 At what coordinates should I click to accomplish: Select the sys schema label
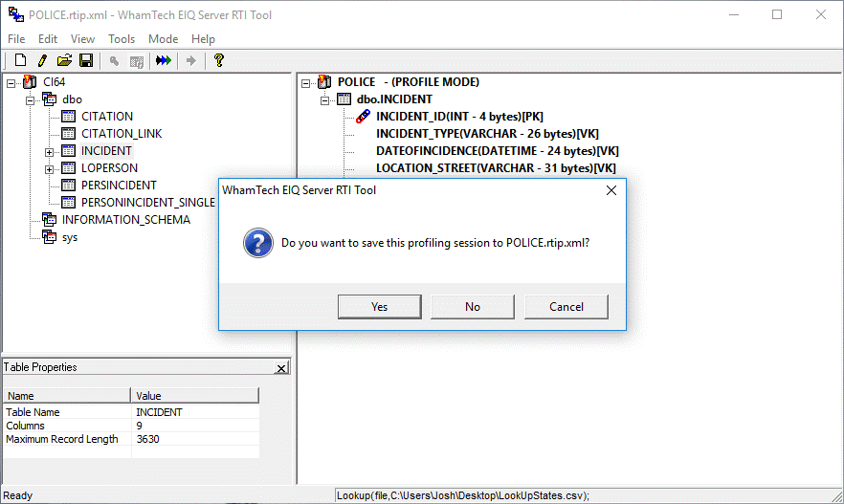tap(70, 237)
